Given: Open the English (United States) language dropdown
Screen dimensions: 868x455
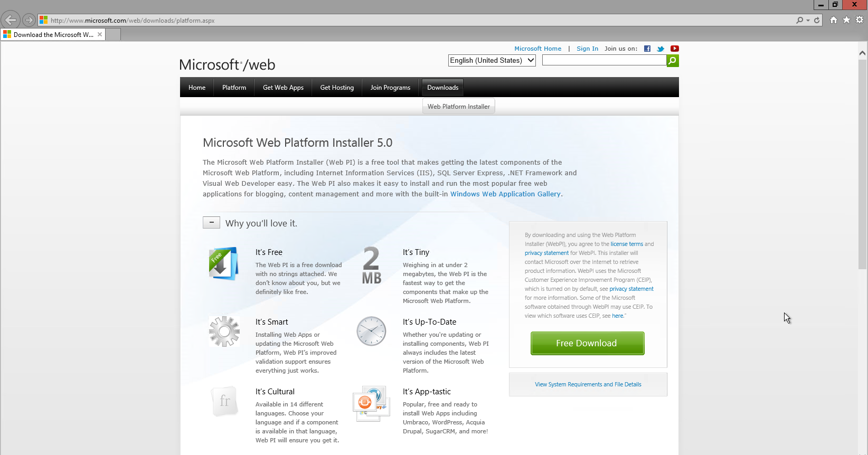Looking at the screenshot, I should (x=492, y=60).
